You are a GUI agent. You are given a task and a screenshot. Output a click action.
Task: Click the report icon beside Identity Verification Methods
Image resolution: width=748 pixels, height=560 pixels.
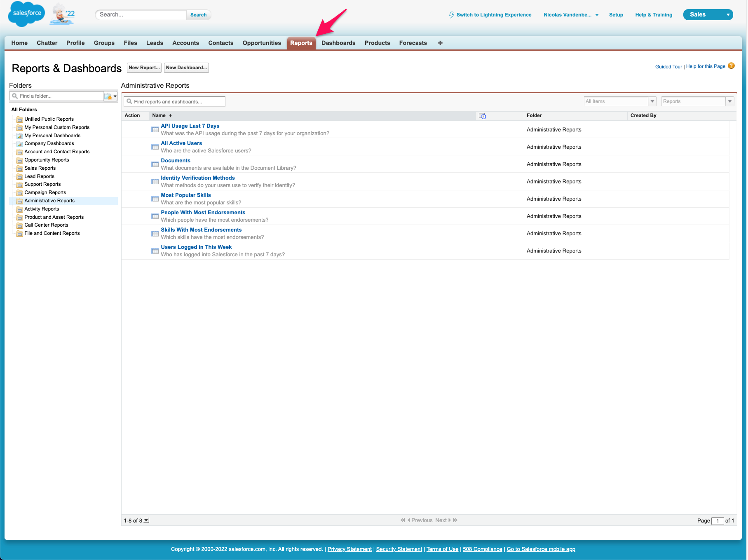point(155,181)
